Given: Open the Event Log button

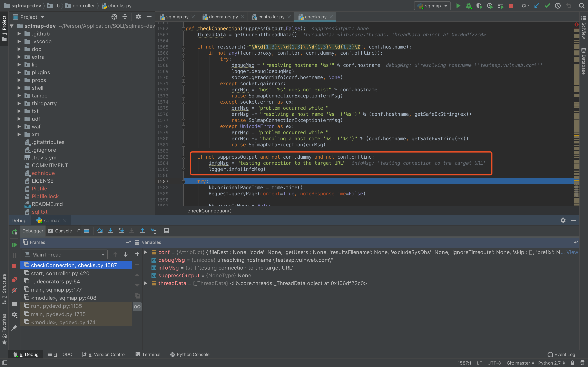Looking at the screenshot, I should coord(561,354).
